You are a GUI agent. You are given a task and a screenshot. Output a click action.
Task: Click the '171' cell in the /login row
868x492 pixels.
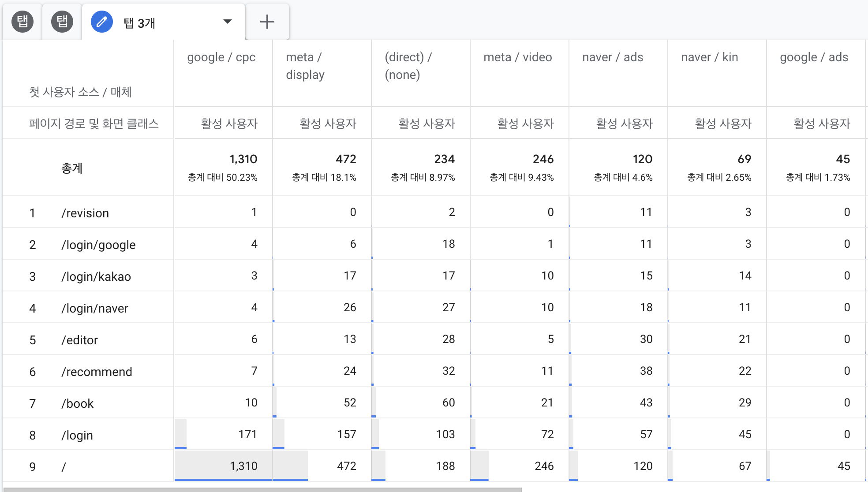coord(247,434)
